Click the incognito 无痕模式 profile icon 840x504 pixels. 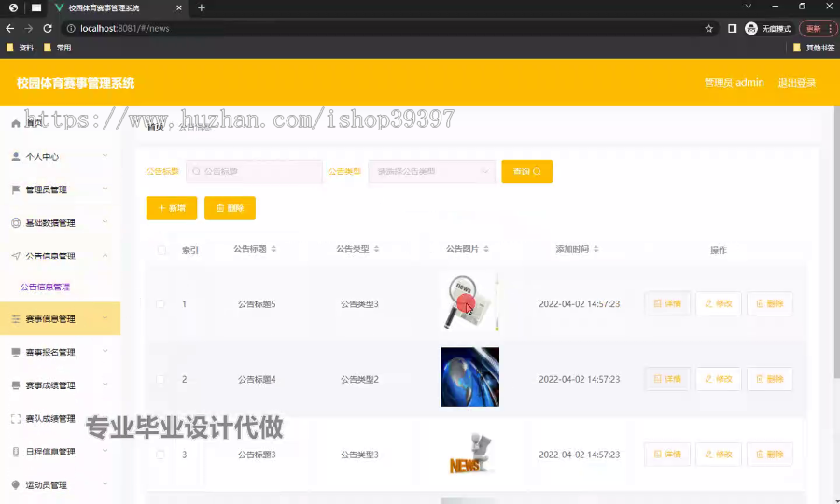(751, 28)
